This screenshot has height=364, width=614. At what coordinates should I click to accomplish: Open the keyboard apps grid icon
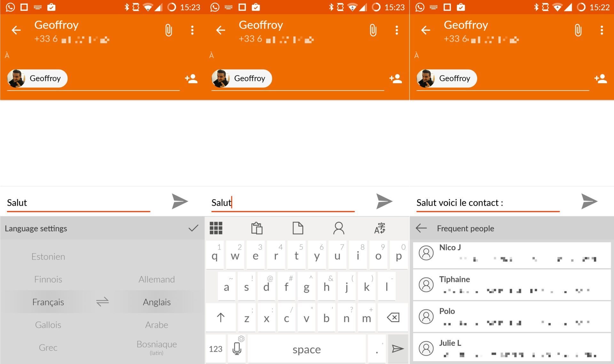point(216,228)
